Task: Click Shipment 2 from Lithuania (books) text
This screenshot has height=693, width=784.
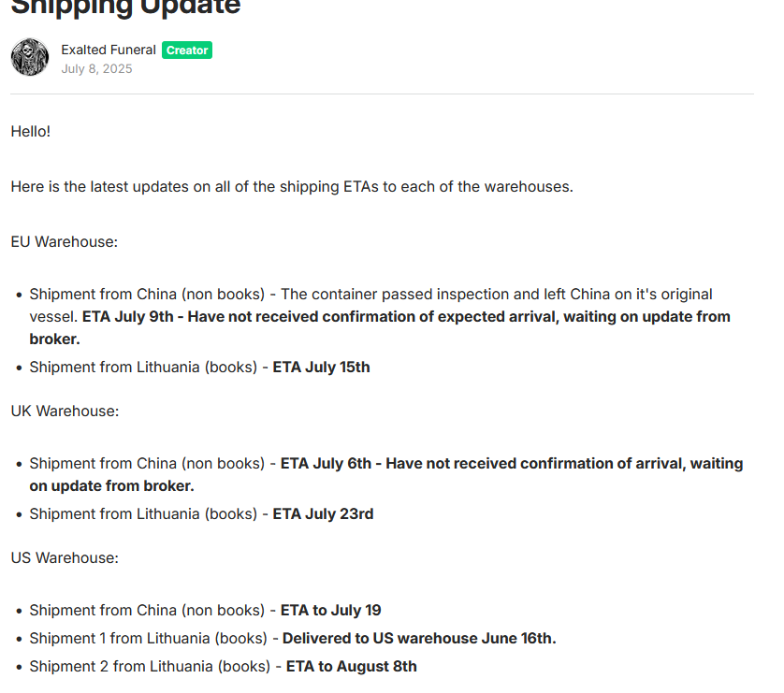Action: [x=150, y=667]
